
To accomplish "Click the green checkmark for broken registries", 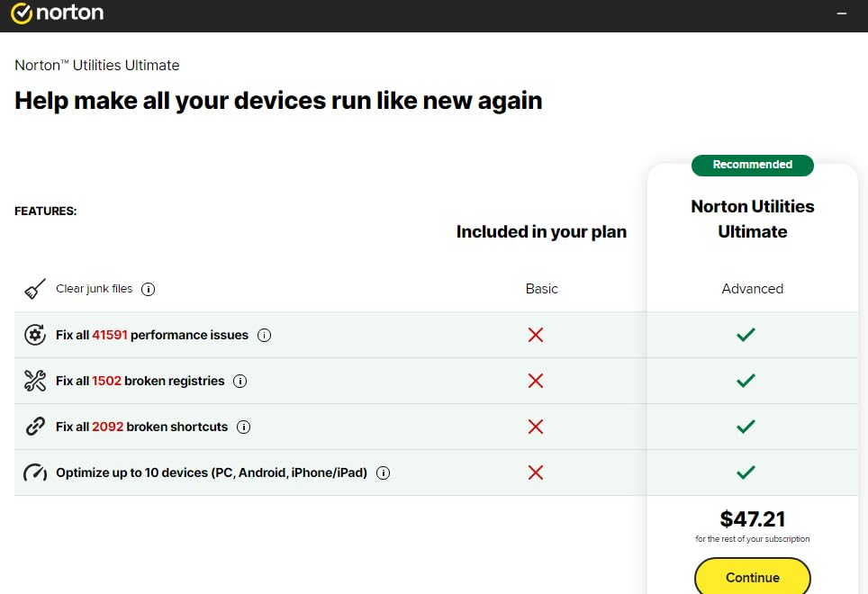I will [x=746, y=380].
